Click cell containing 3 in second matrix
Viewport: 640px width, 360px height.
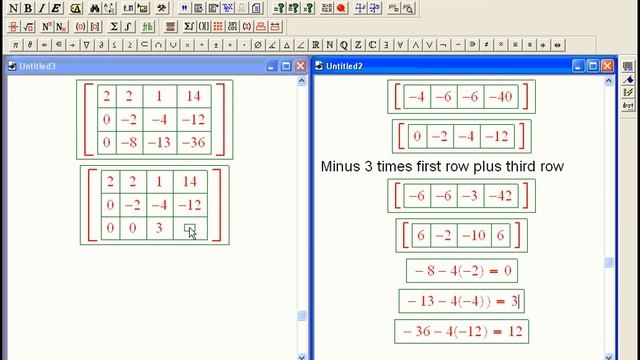point(160,228)
